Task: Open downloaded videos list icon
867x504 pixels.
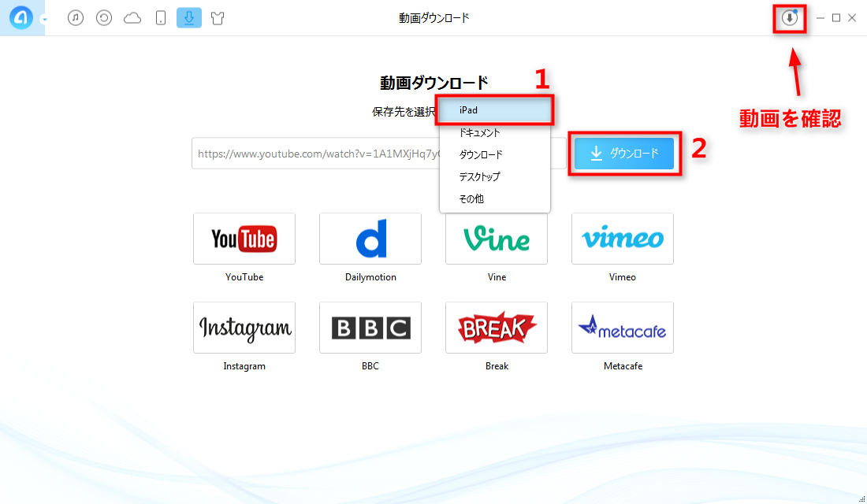Action: point(790,18)
